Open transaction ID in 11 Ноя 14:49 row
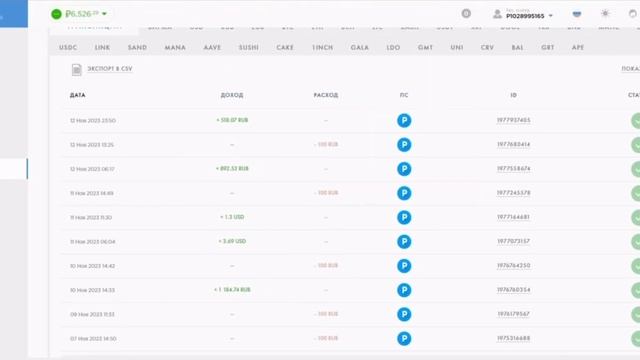Viewport: 640px width, 360px height. click(x=513, y=193)
